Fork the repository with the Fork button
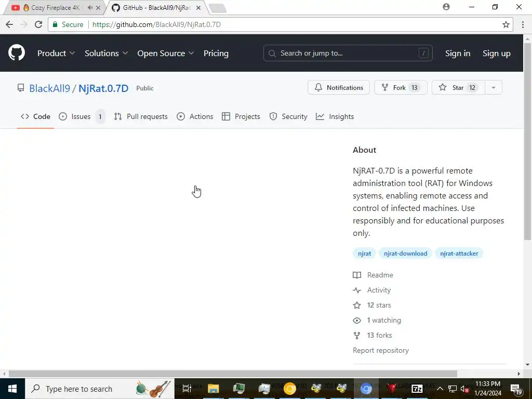Screen dimensions: 532x399 [x=401, y=87]
